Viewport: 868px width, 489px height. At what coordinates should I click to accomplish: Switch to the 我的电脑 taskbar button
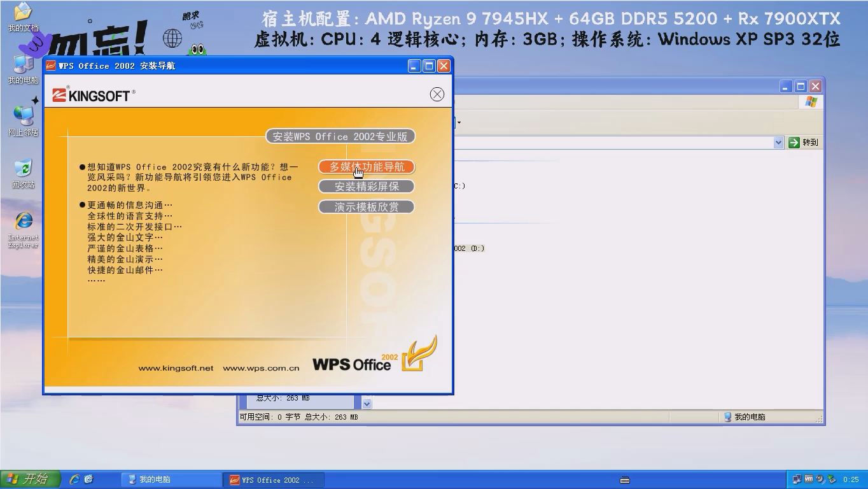[x=170, y=479]
